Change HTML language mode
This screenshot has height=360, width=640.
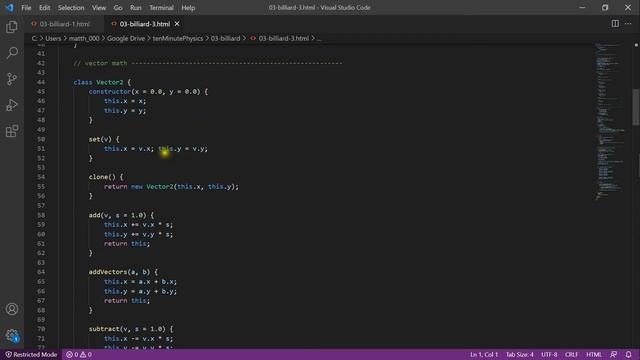594,354
